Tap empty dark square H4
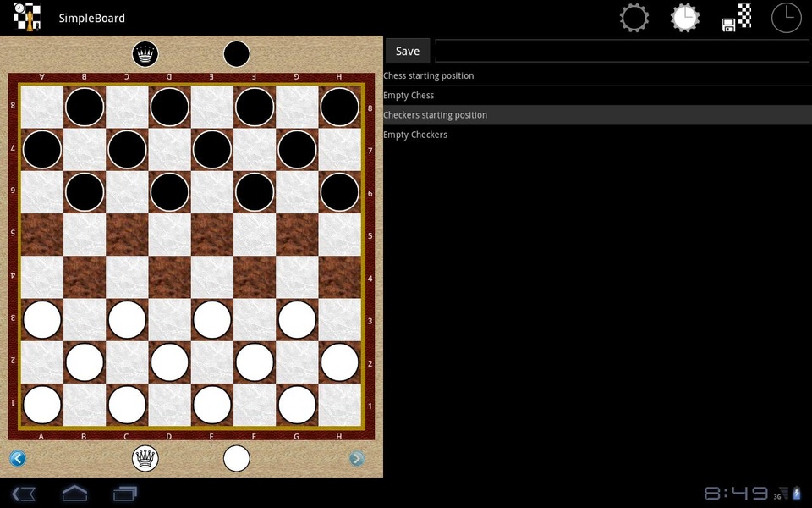This screenshot has height=508, width=812. pos(339,277)
